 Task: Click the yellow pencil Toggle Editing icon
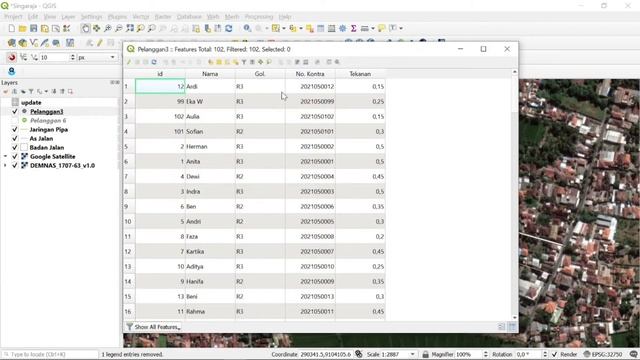tap(100, 43)
